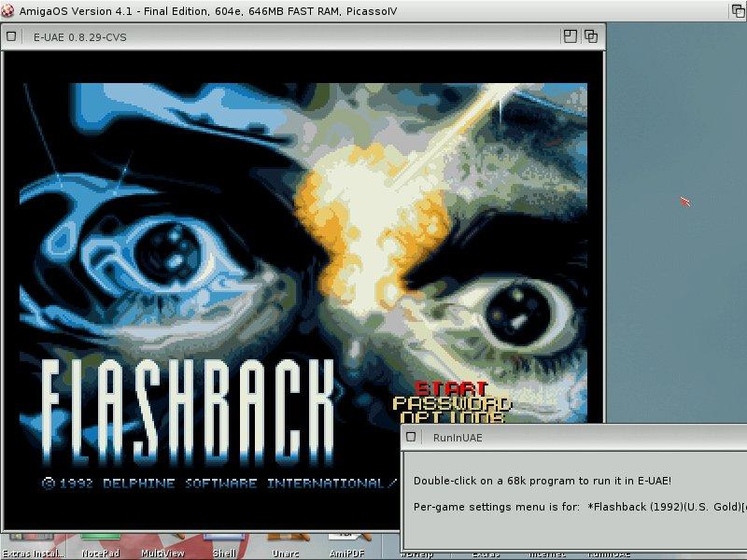This screenshot has width=747, height=560.
Task: Click the FLASHBACK game title logo
Action: point(188,412)
